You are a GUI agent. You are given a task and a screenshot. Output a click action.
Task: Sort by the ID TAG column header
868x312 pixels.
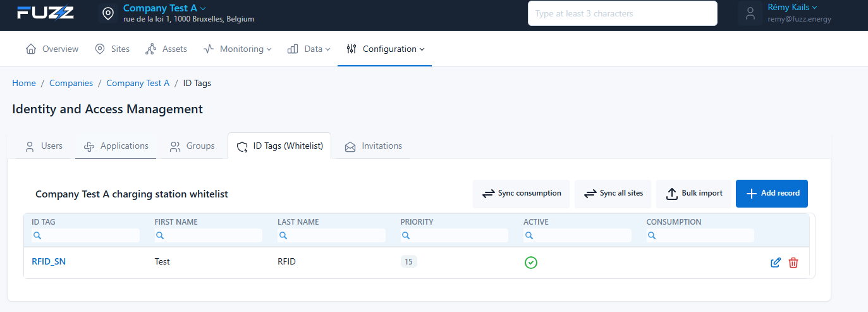(x=44, y=222)
